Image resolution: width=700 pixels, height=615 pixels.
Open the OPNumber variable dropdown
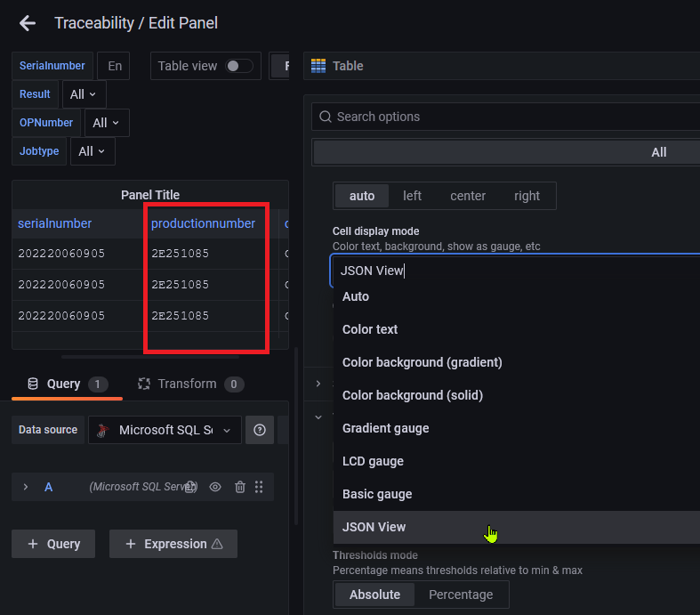pyautogui.click(x=107, y=123)
